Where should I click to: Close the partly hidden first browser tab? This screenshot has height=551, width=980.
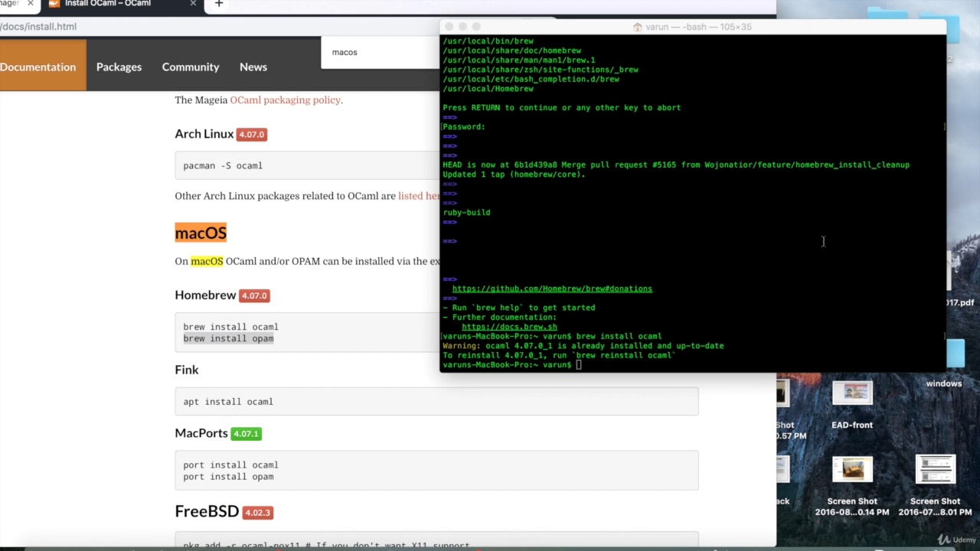31,4
